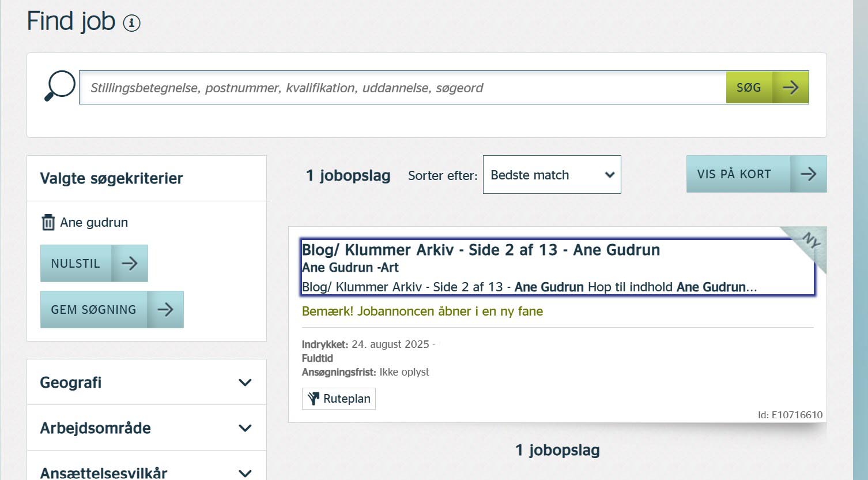Click the trash icon to remove Ane gudrun
The width and height of the screenshot is (868, 480).
coord(48,222)
